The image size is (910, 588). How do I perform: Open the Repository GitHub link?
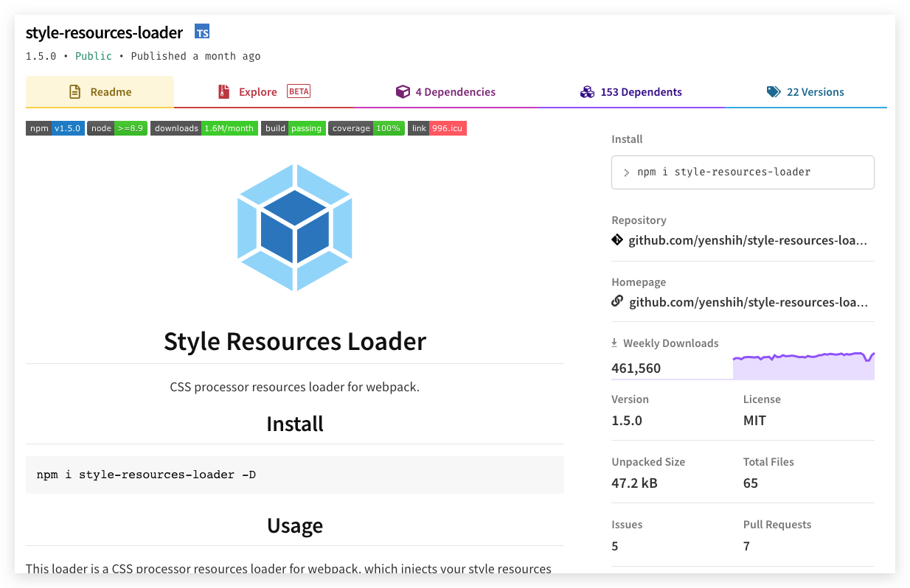(x=748, y=240)
